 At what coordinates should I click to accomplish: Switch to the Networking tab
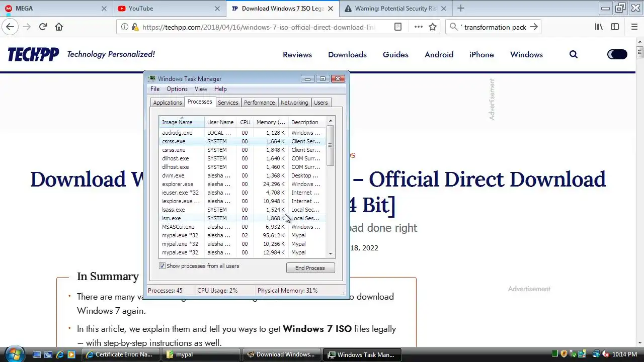point(294,103)
